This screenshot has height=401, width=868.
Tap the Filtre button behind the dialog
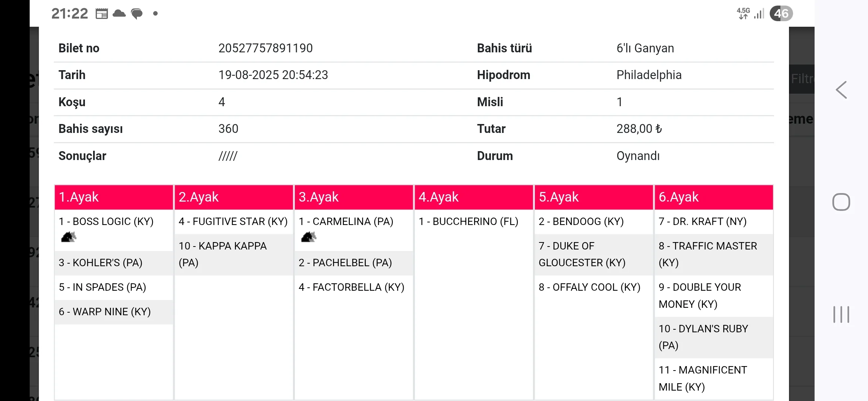(x=802, y=79)
